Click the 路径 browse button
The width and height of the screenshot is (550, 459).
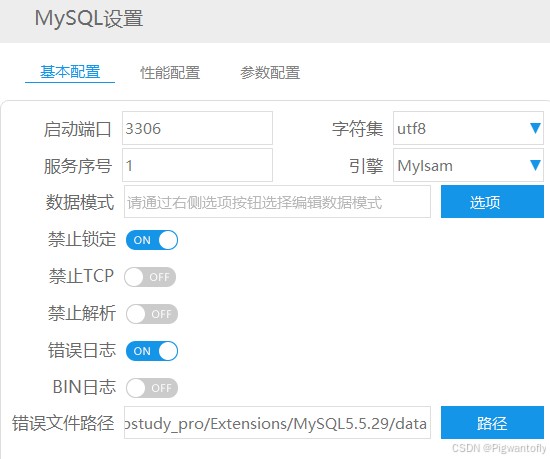(492, 423)
